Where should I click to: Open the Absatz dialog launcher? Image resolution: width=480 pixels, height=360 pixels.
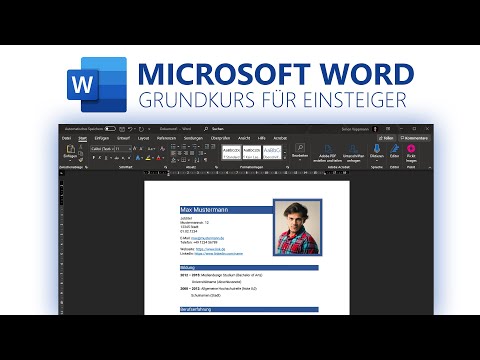[x=216, y=167]
